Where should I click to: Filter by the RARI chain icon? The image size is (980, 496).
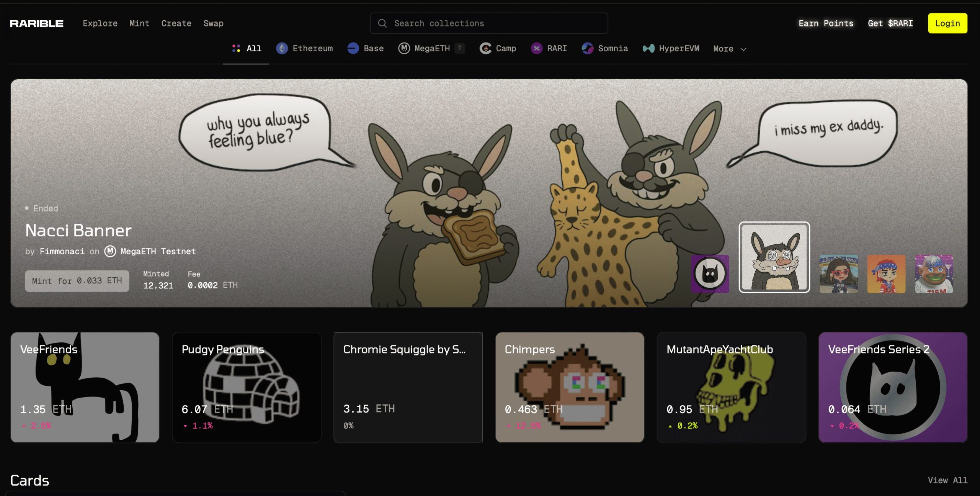point(536,48)
